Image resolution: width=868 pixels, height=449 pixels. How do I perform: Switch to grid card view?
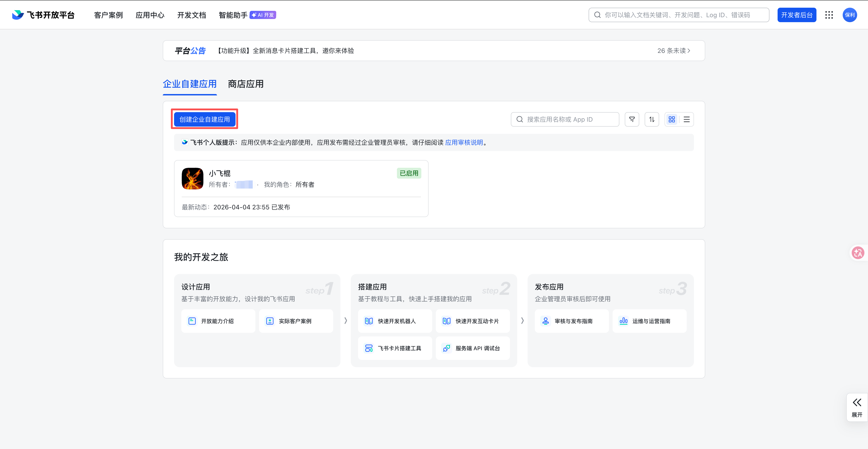pyautogui.click(x=672, y=119)
